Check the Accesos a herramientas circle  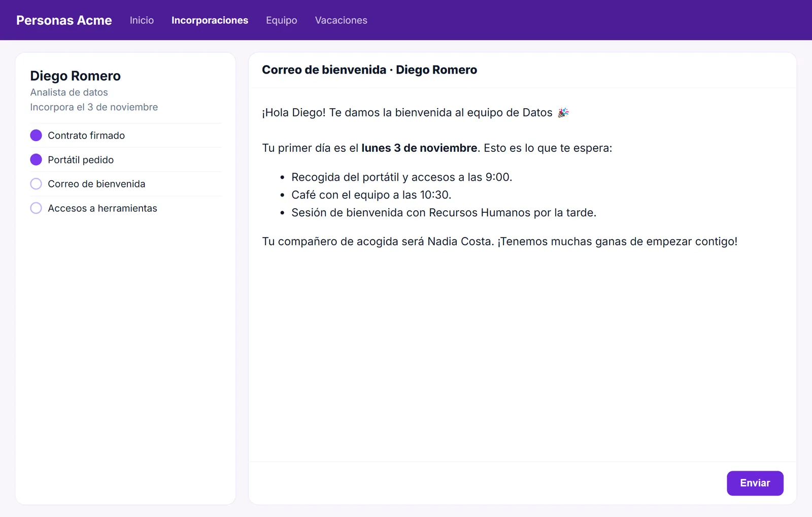coord(36,208)
